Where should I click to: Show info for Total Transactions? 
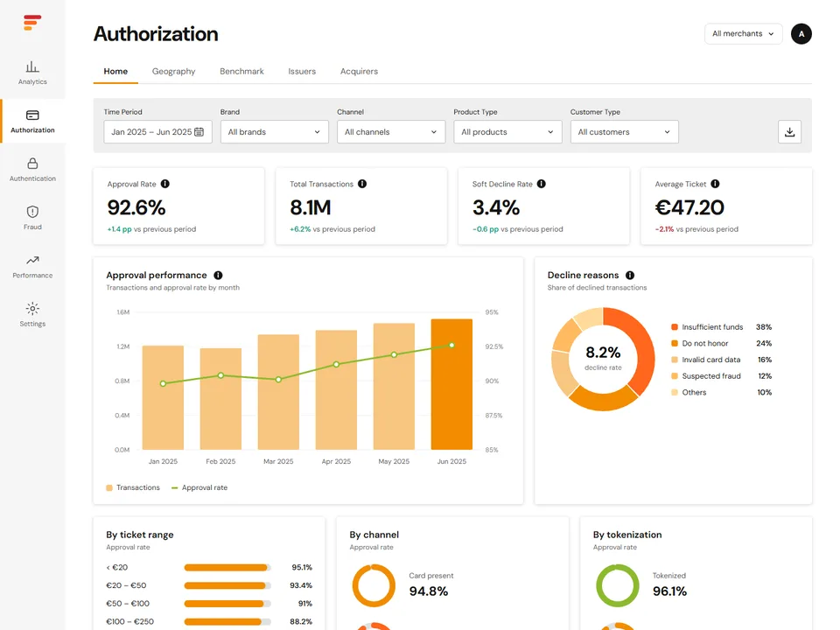coord(362,184)
